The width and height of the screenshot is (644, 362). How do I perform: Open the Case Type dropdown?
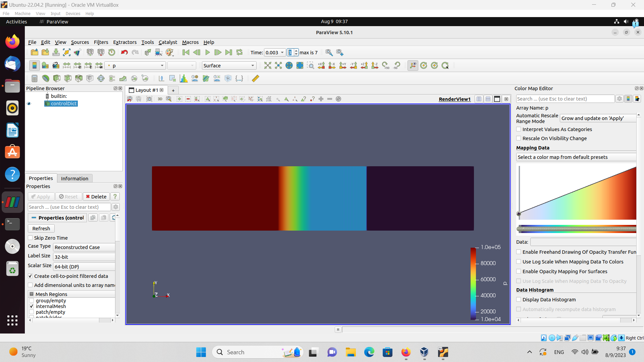tap(84, 247)
